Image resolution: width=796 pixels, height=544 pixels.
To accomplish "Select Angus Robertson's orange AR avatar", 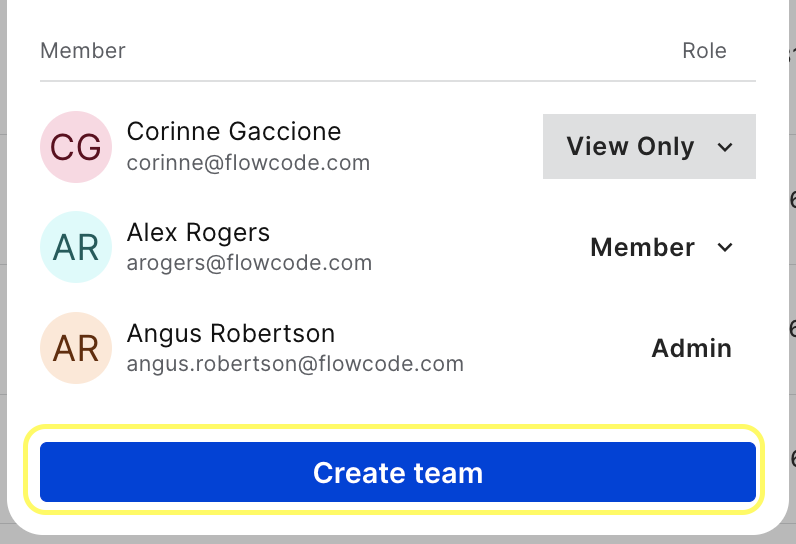I will coord(76,348).
